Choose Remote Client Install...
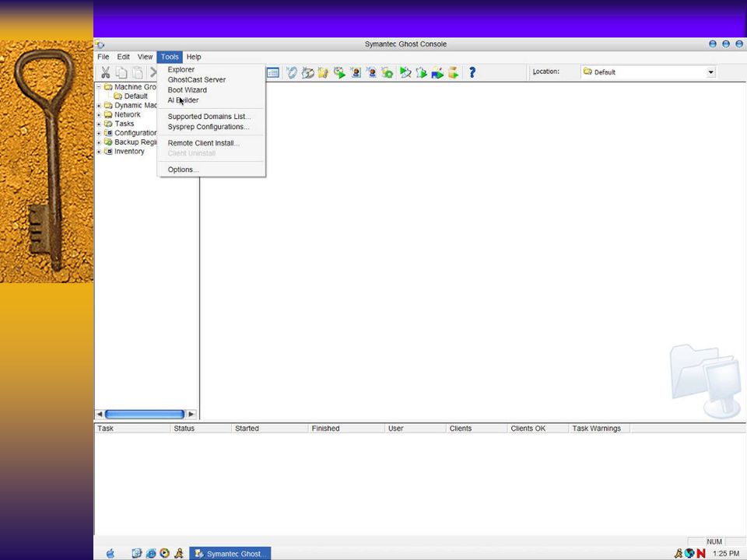The height and width of the screenshot is (560, 747). [x=212, y=143]
